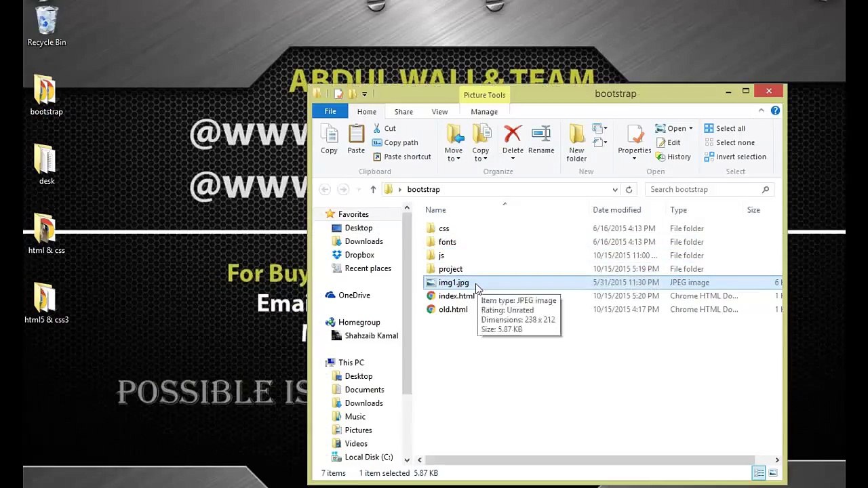868x488 pixels.
Task: Click the Cut scissors command
Action: (384, 128)
